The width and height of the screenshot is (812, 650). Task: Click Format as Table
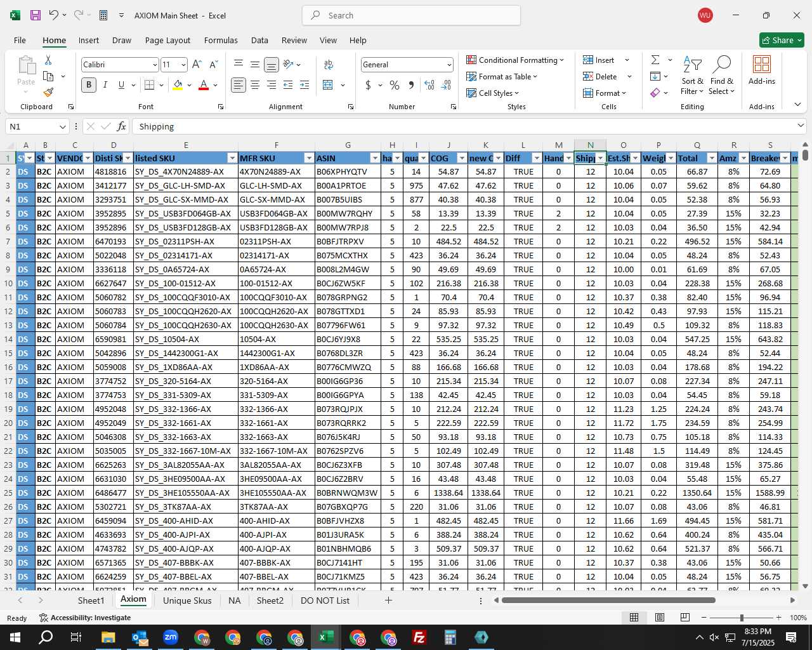point(502,76)
